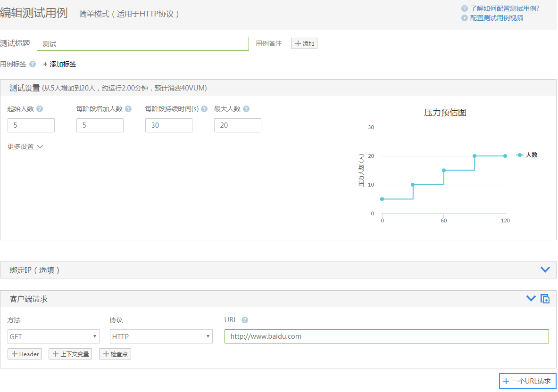Screen dimensions: 558x392
Task: Click 添加标签 to add a tag
Action: pyautogui.click(x=59, y=64)
